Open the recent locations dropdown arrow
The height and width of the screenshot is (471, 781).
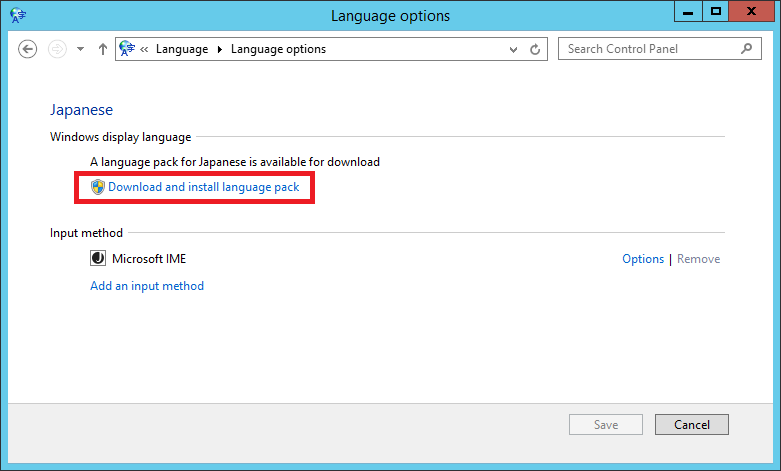tap(80, 49)
